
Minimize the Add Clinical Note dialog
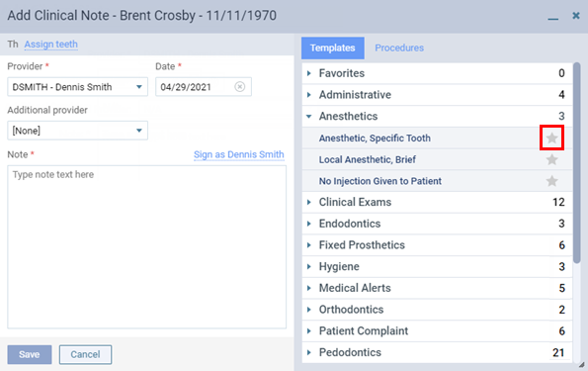(552, 17)
